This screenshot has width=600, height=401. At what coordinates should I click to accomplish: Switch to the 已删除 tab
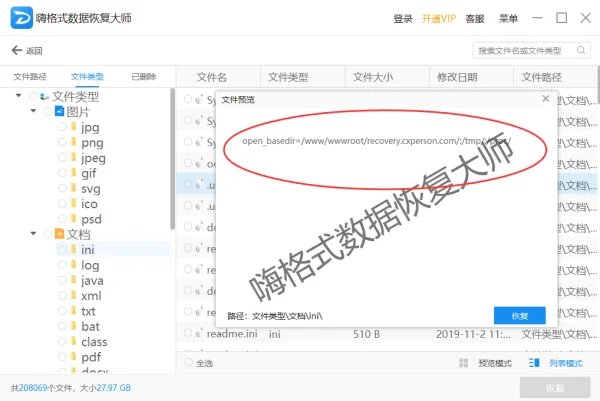(144, 77)
